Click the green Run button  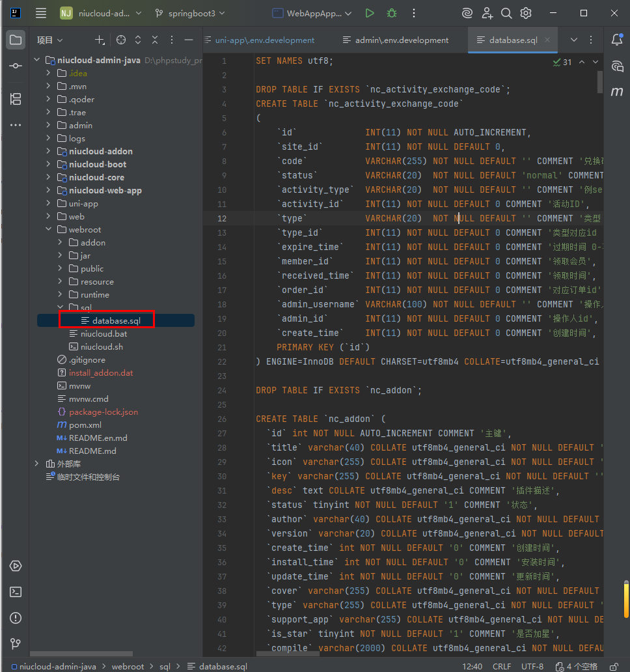370,13
